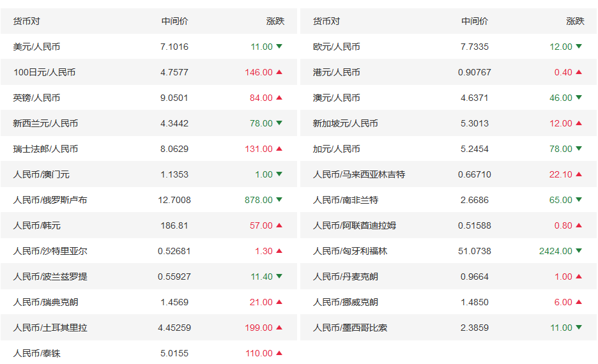The height and width of the screenshot is (364, 598).
Task: Click the 人民币/阿联酋迪拉姆 change value 0.80
Action: [x=563, y=225]
